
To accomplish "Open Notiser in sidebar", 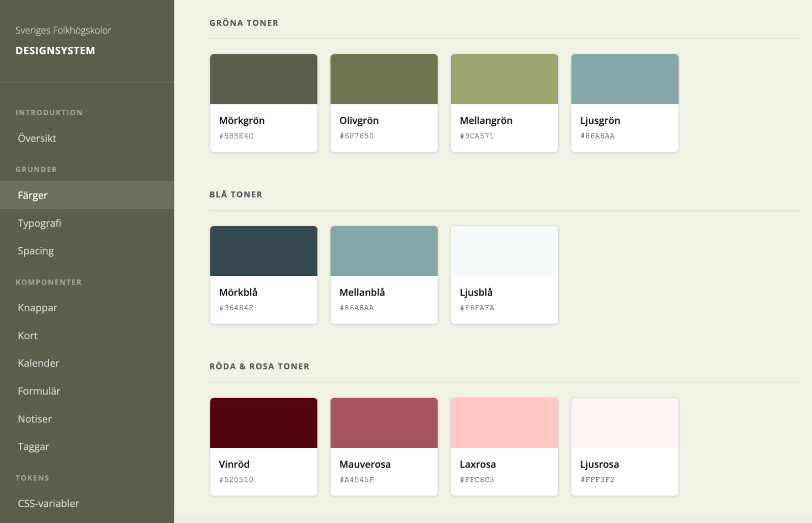I will pyautogui.click(x=87, y=419).
